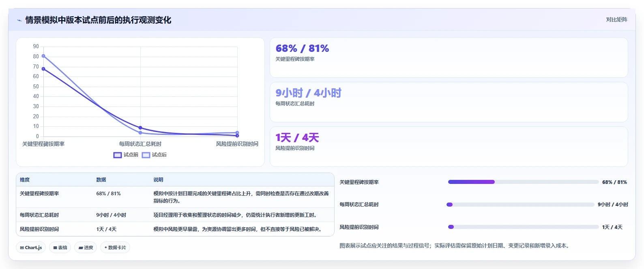Screen dimensions: 644x269
Task: Click the 关键里程碑按期率 x-axis label
Action: click(x=43, y=144)
